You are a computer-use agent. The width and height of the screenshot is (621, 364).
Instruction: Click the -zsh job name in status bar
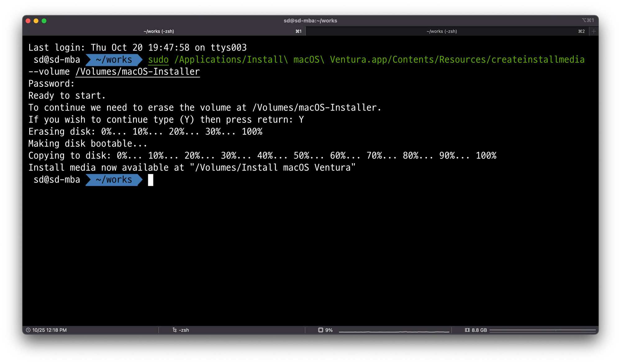point(184,330)
